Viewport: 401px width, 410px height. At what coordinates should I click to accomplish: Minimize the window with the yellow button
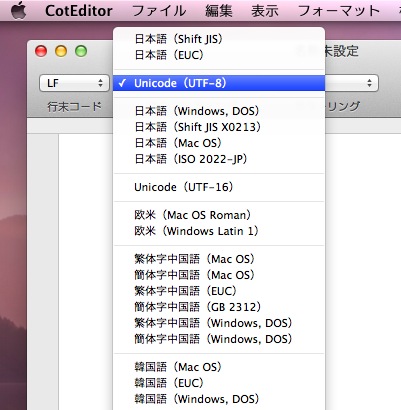point(61,51)
